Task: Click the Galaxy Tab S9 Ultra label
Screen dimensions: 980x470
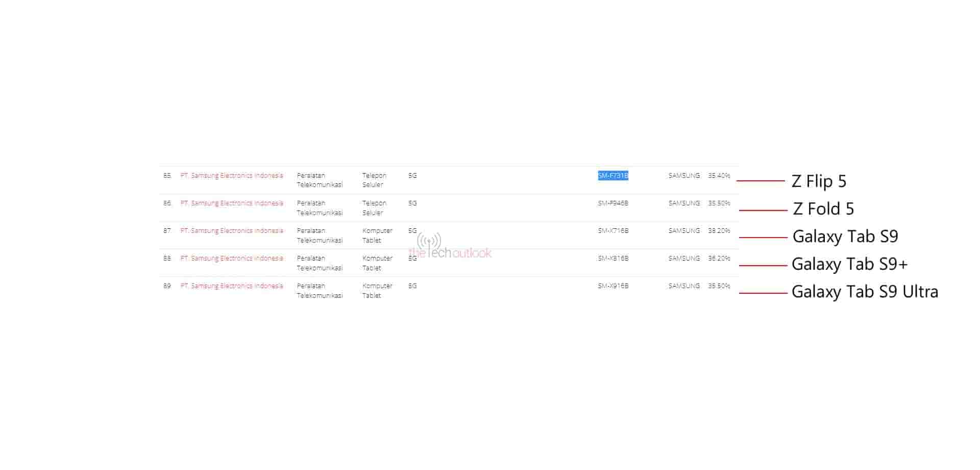Action: (865, 292)
